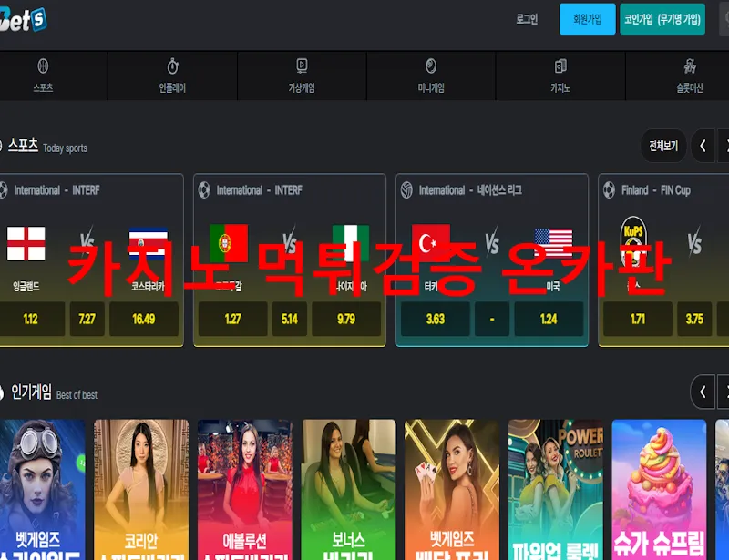Click the 전체보기 view-all button

[x=663, y=146]
